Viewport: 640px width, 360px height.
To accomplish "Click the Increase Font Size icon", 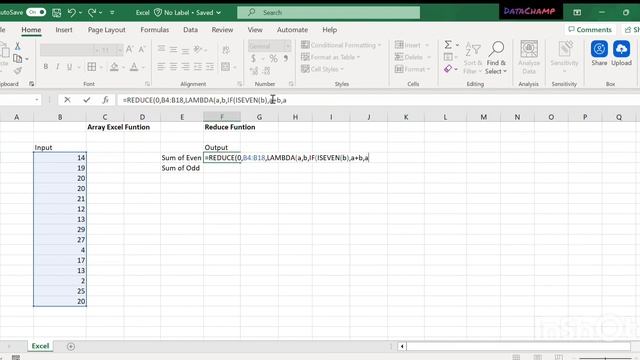I will click(x=129, y=49).
